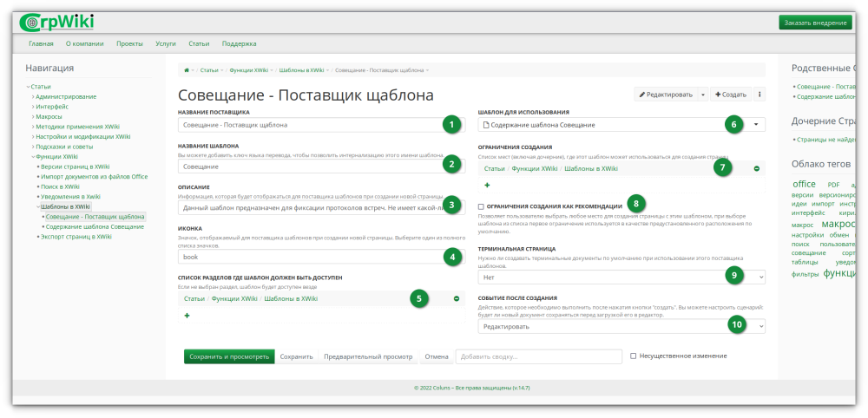Click Заказать внедрение button
The width and height of the screenshot is (868, 418).
815,23
